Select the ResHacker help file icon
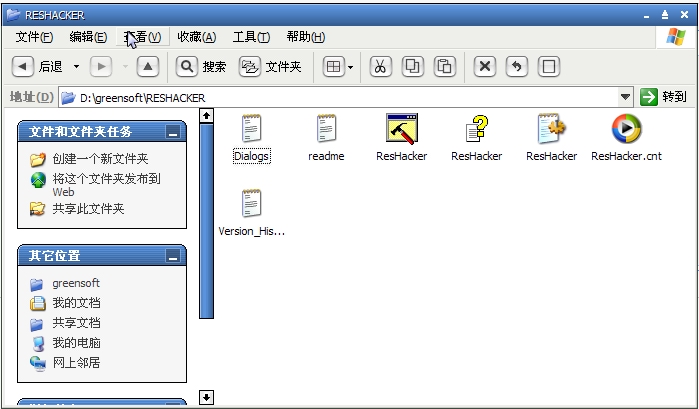 click(x=477, y=128)
